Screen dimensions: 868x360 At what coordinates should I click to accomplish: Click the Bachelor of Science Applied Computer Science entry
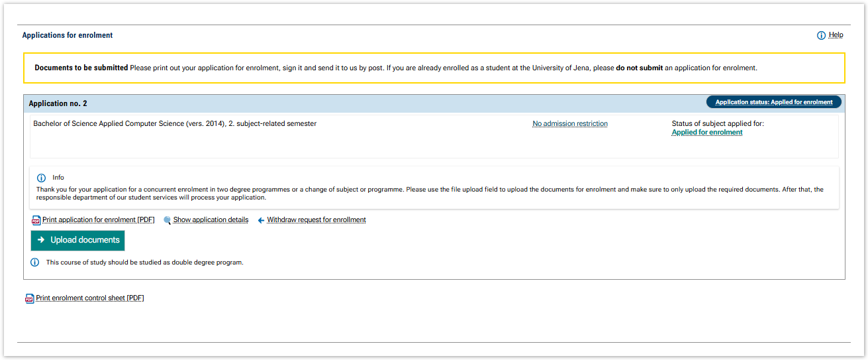click(175, 124)
